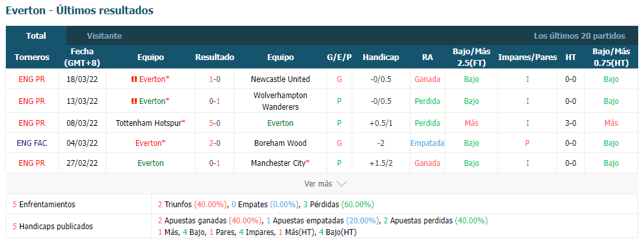Click red card icon beside Everton, Wolverhampton row
Image resolution: width=644 pixels, height=244 pixels.
click(x=134, y=101)
